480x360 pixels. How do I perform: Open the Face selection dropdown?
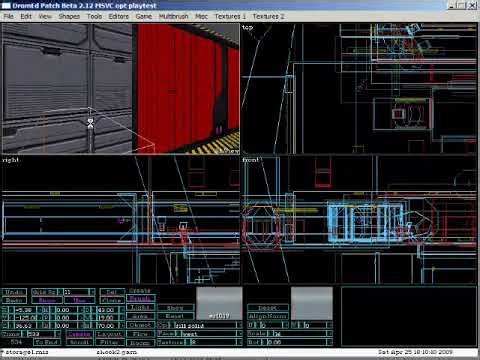click(200, 333)
